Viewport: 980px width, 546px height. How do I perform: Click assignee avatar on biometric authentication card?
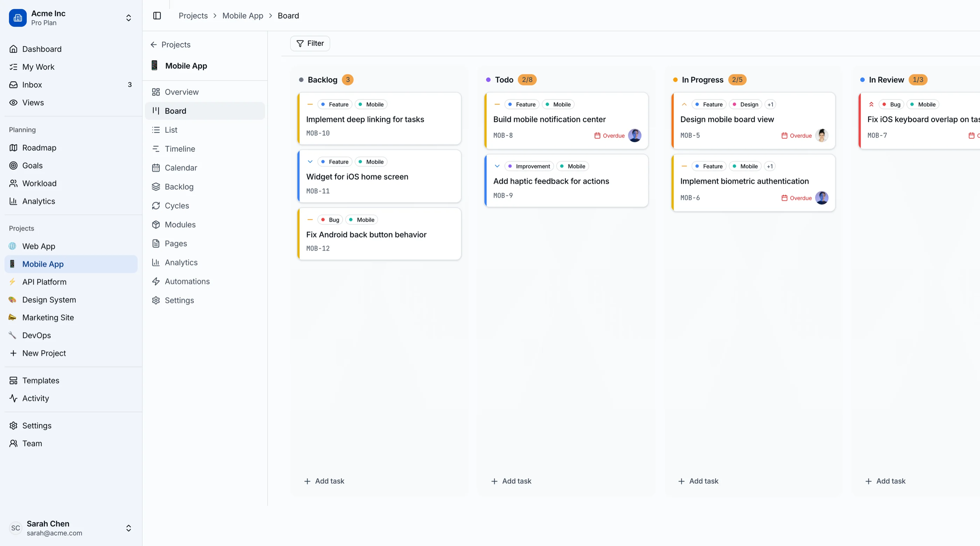[x=822, y=198]
